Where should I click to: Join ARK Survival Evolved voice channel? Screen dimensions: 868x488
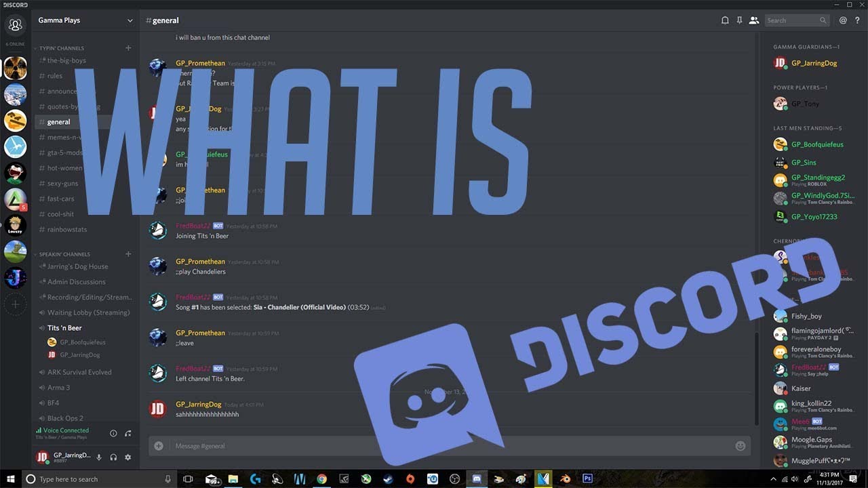click(79, 372)
